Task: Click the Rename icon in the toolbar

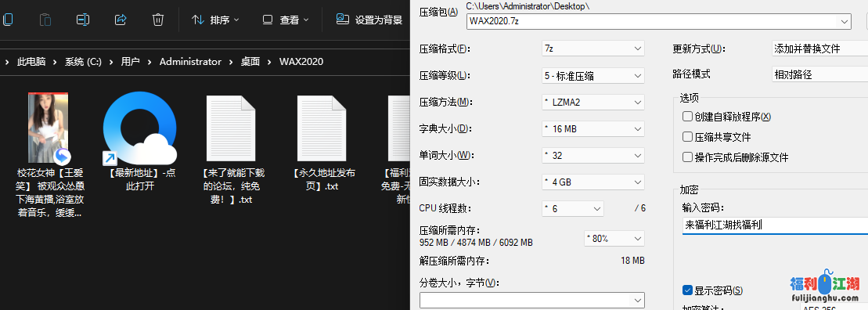Action: click(83, 20)
